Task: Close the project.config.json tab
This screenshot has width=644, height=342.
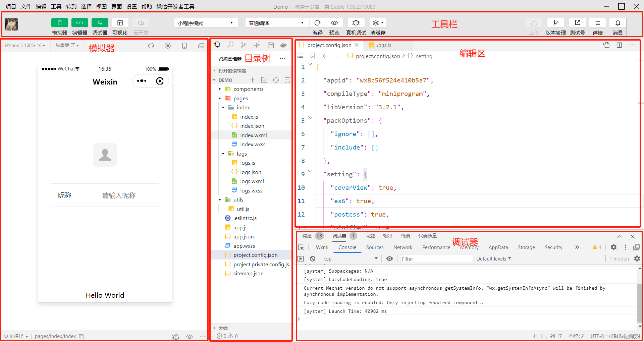Action: (357, 45)
